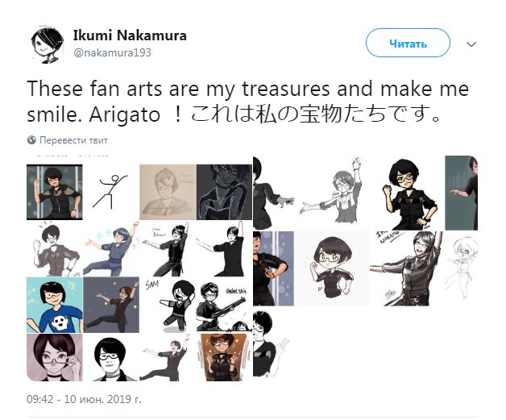Open the chibi with yellow eyes fan art

[332, 268]
